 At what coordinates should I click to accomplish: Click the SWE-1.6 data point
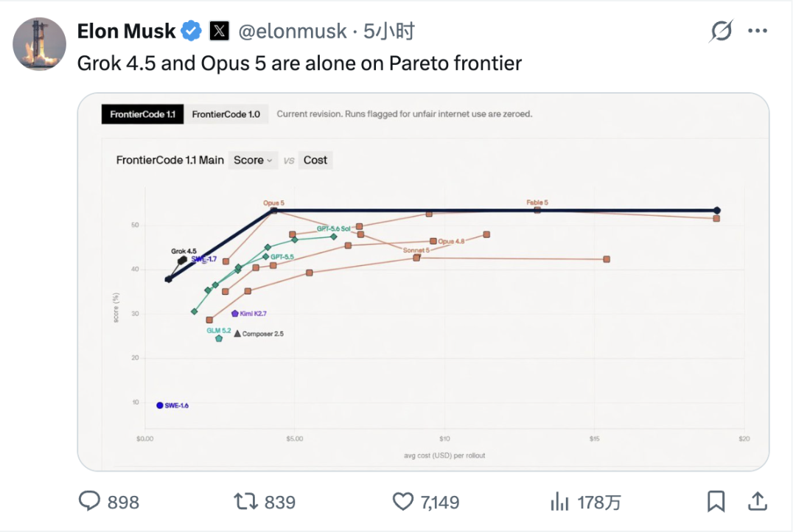(x=160, y=405)
